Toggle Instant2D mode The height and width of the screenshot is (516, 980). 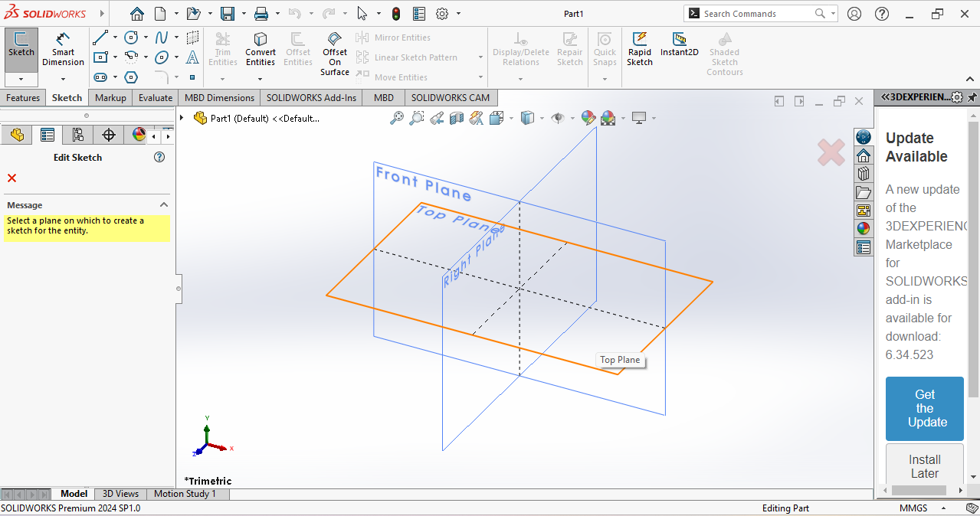point(680,44)
